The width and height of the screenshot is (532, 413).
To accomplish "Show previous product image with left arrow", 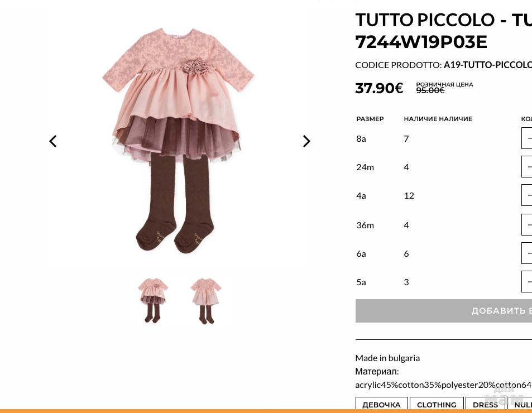I will (x=53, y=141).
